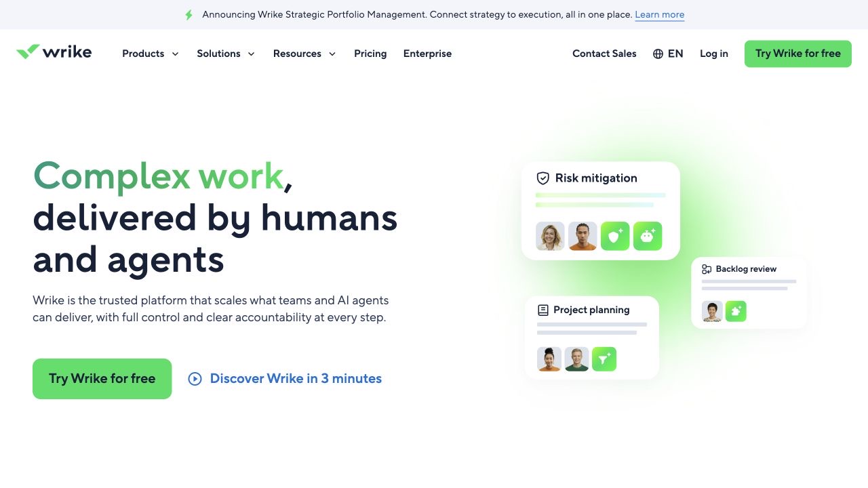868x488 pixels.
Task: Click the Backlog review title icon
Action: (x=707, y=269)
